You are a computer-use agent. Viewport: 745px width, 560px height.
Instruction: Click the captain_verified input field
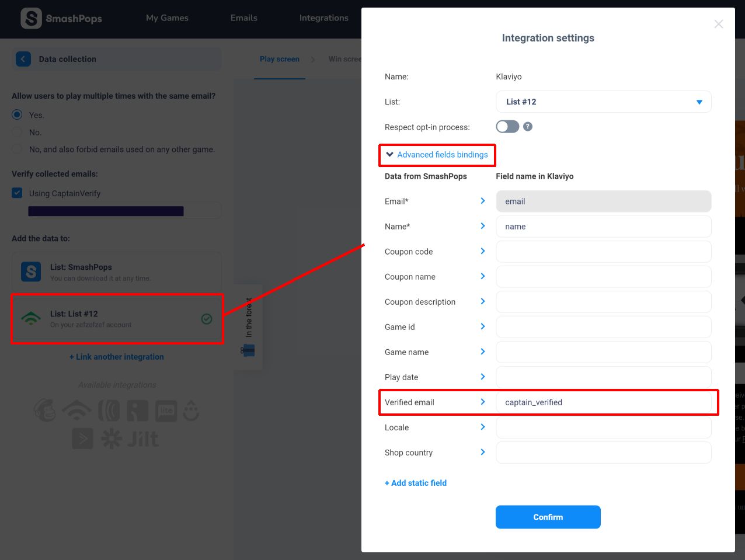604,402
